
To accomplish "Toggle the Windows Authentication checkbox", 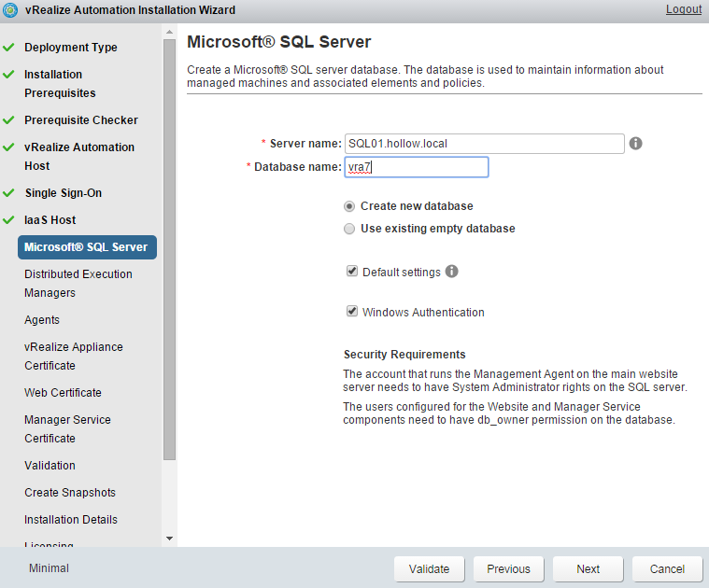I will pos(352,312).
